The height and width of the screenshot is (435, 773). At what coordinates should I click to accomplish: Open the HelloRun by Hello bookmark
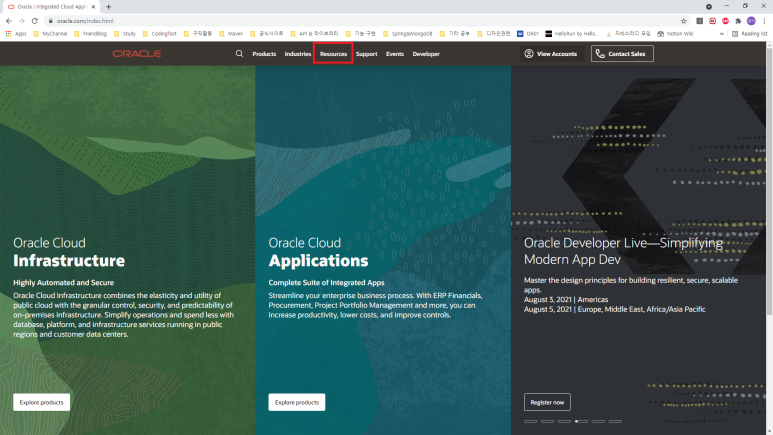click(x=572, y=34)
